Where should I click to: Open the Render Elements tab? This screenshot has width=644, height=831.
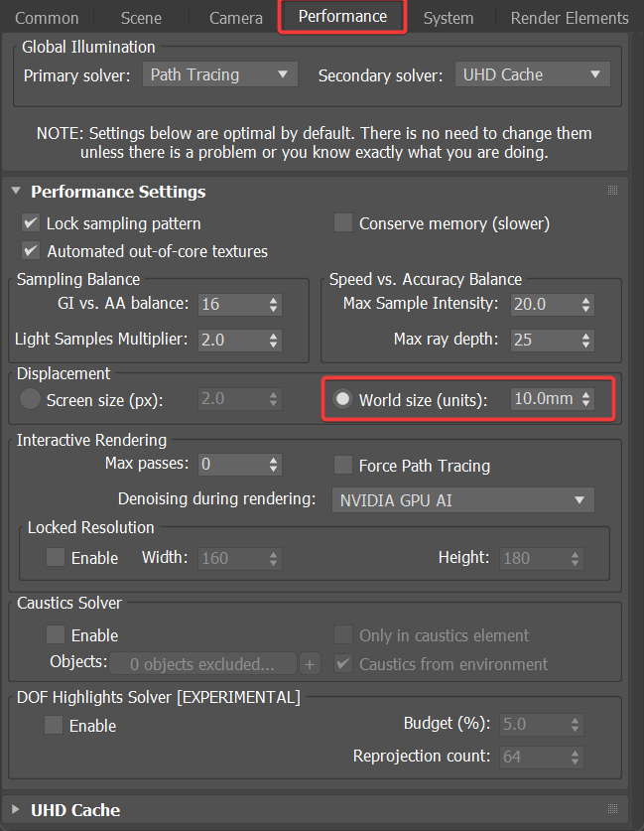pos(569,18)
